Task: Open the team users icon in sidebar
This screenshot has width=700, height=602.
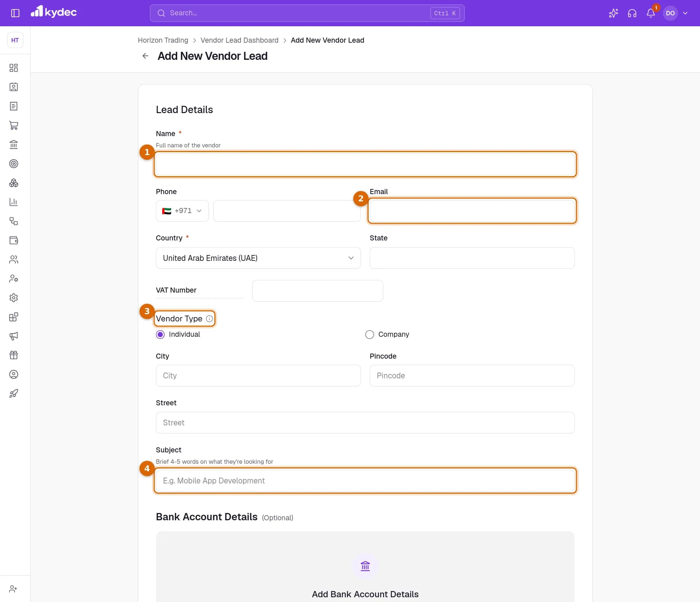Action: click(13, 259)
